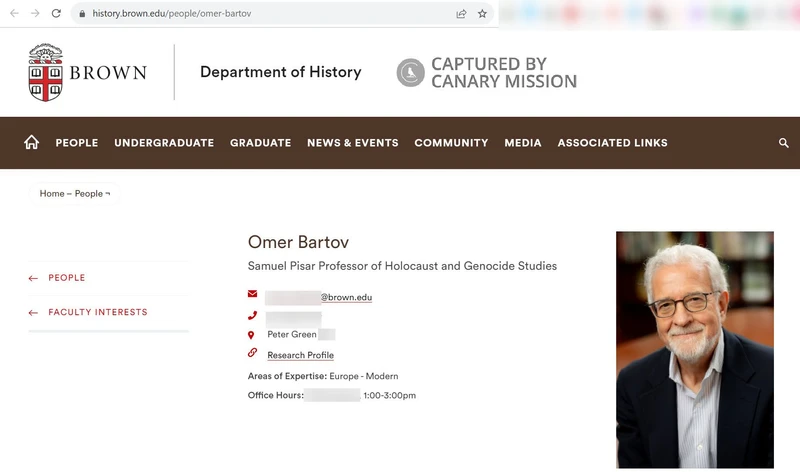Open the PEOPLE menu
The image size is (800, 472).
(77, 143)
